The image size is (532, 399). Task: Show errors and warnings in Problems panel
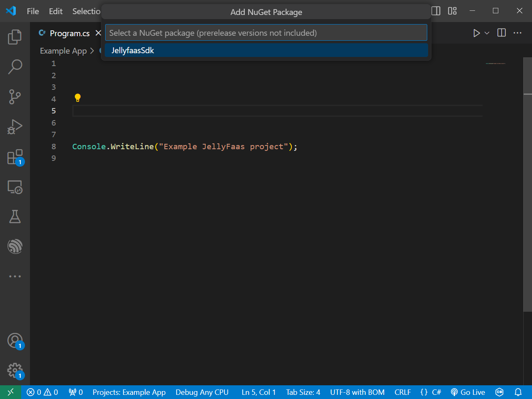coord(42,392)
